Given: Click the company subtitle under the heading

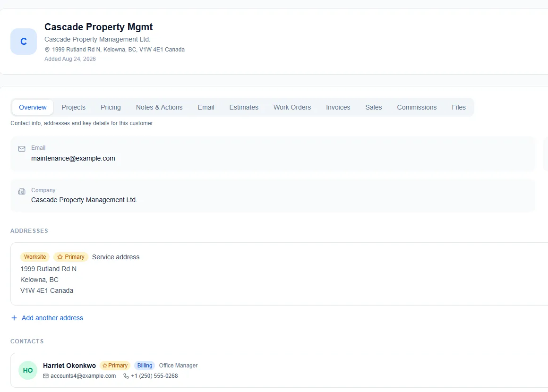Looking at the screenshot, I should [x=97, y=40].
